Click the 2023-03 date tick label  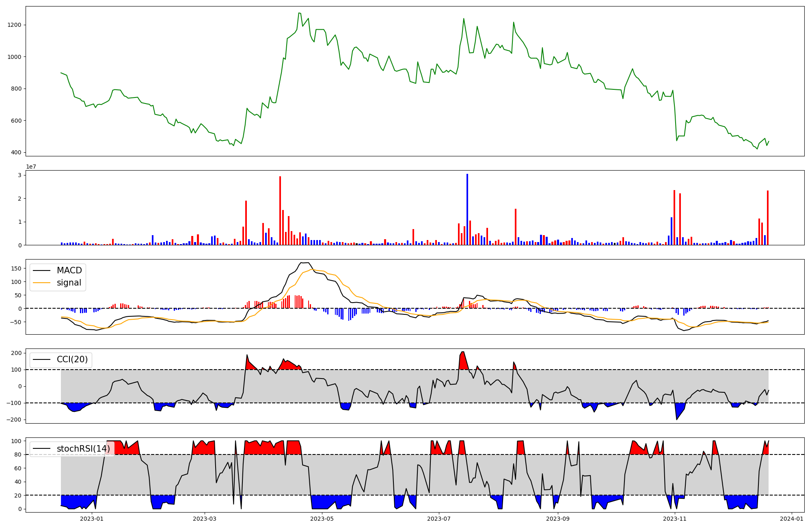tap(205, 519)
